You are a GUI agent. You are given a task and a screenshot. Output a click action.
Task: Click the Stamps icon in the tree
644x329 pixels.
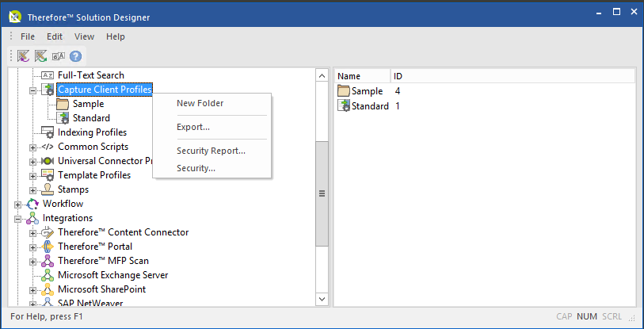48,189
